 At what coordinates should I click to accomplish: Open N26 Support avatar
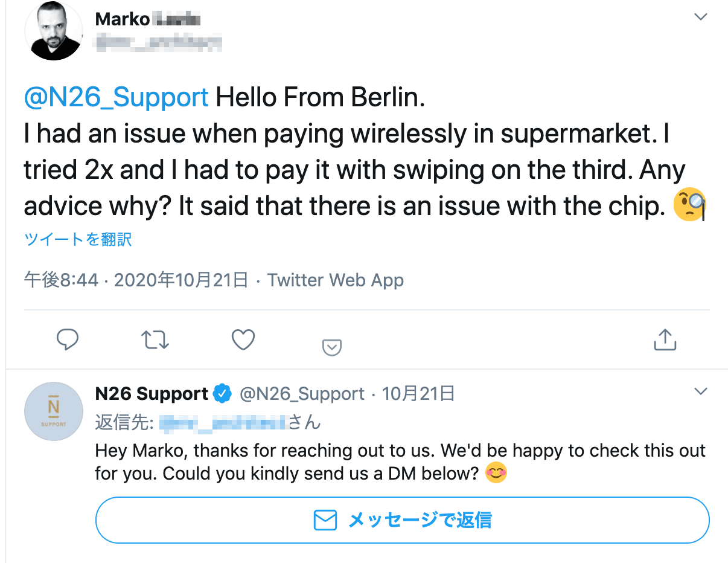click(x=54, y=411)
